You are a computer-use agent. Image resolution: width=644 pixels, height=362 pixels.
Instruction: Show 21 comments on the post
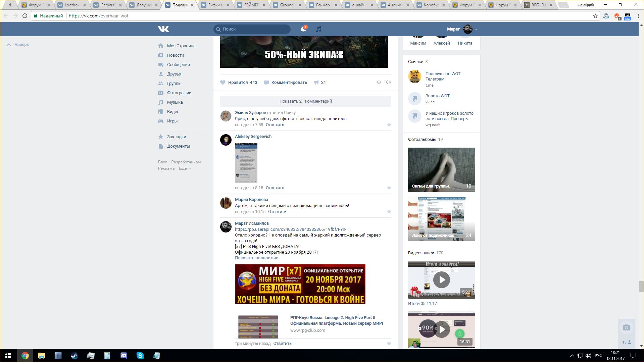pos(305,101)
